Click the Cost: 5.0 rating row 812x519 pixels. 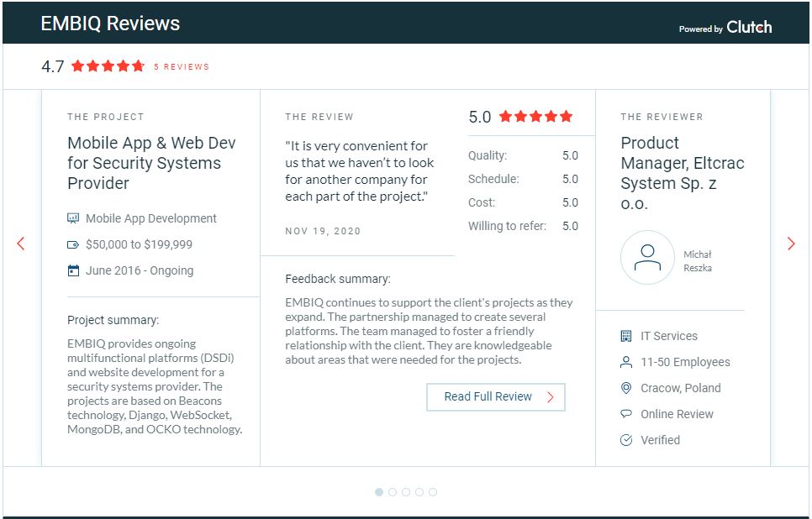(x=523, y=203)
